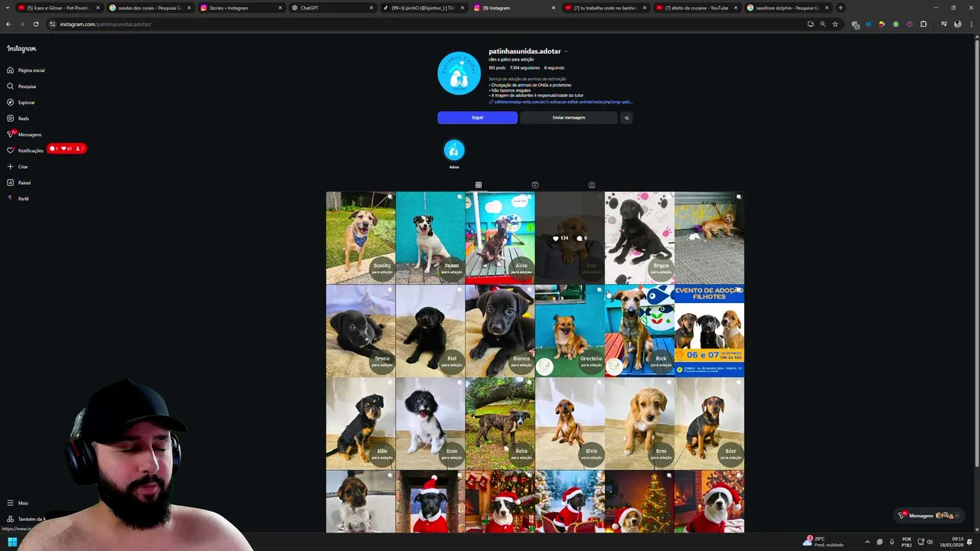The height and width of the screenshot is (551, 980).
Task: Open the Allie puppy post
Action: pos(361,423)
